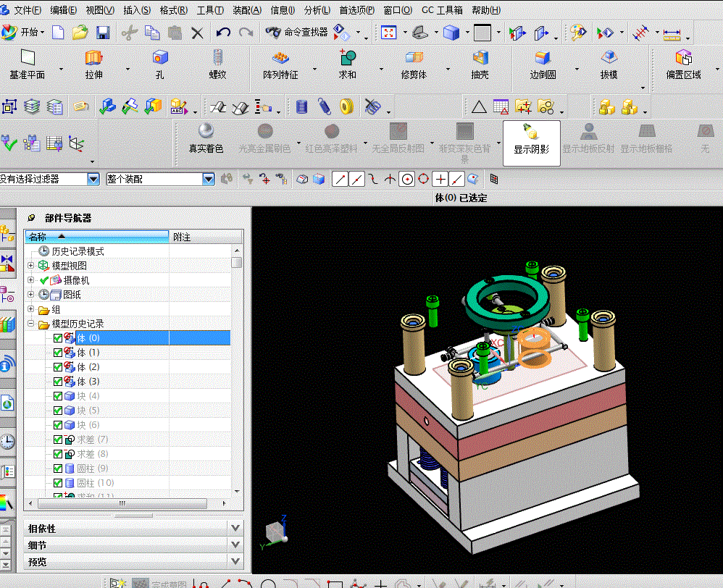Screen dimensions: 723x588
Task: Click the view orientation triad cube
Action: (x=275, y=532)
